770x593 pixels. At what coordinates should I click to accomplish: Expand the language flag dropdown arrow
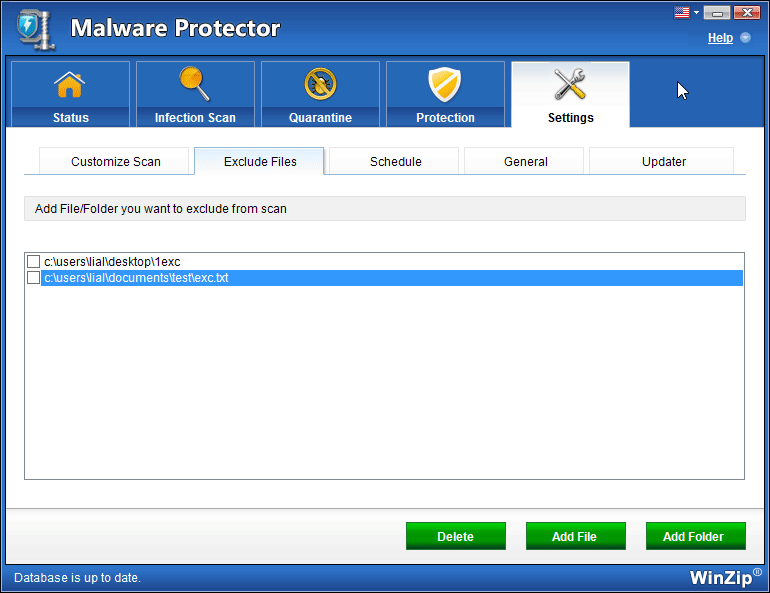click(x=696, y=13)
